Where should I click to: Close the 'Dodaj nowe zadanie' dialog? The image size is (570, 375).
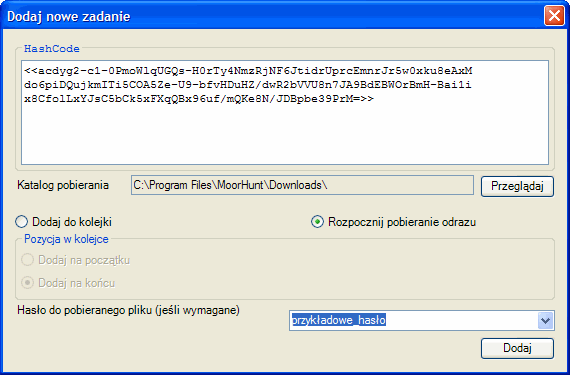pos(554,16)
